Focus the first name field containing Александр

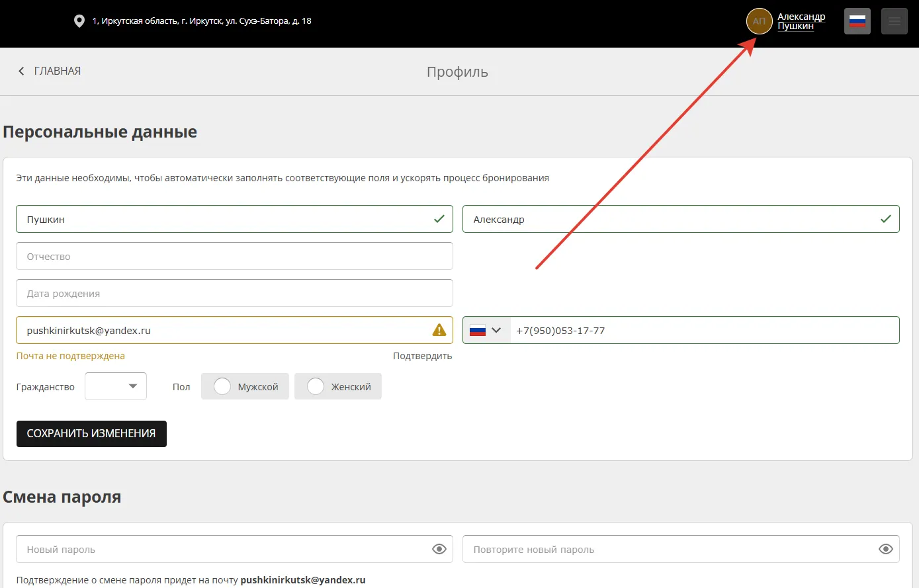point(681,219)
